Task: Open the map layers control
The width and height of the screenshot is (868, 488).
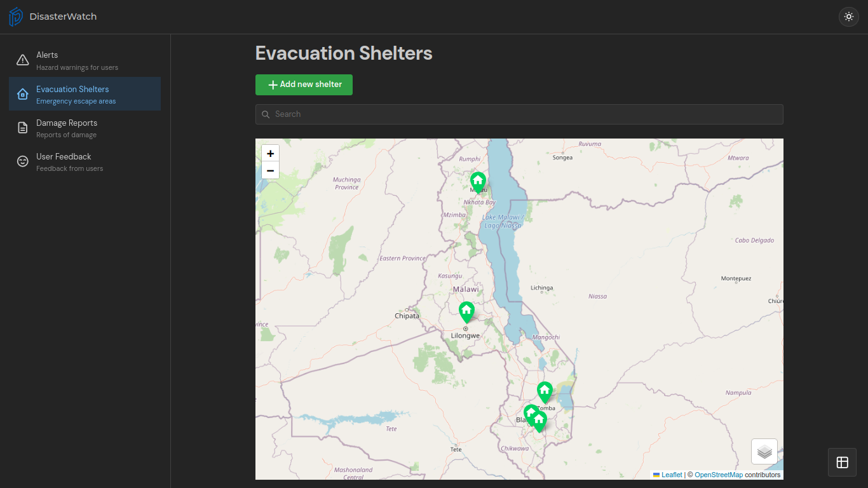Action: pos(764,452)
